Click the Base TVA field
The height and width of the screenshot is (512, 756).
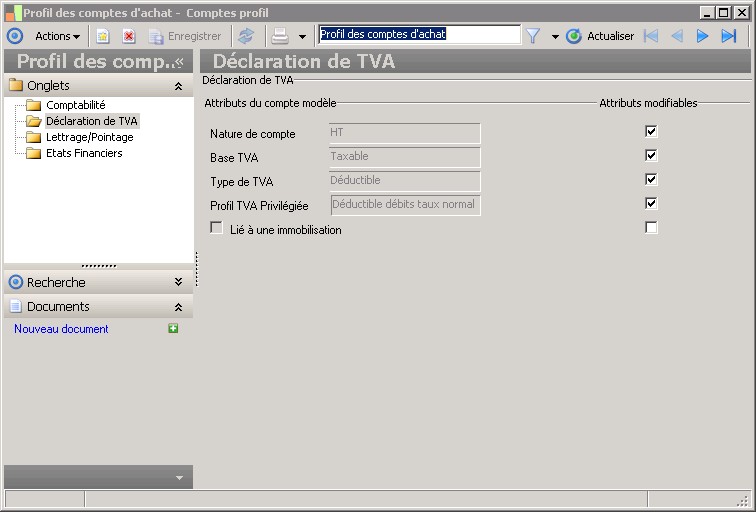[x=405, y=157]
